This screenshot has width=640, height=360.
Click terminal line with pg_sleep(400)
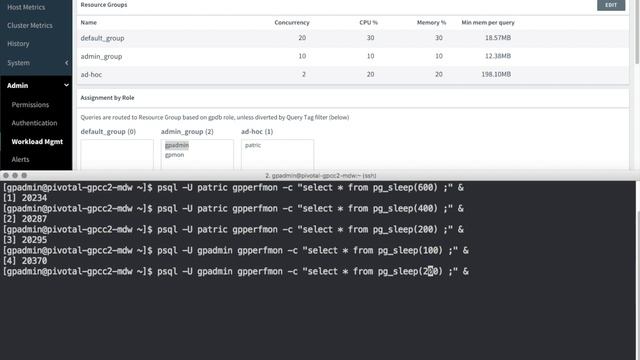(233, 209)
